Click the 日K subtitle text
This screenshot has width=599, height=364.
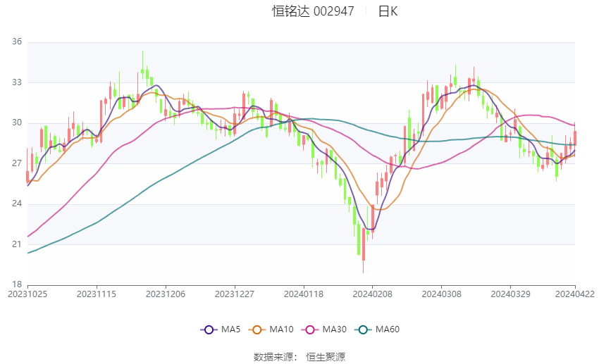click(388, 11)
